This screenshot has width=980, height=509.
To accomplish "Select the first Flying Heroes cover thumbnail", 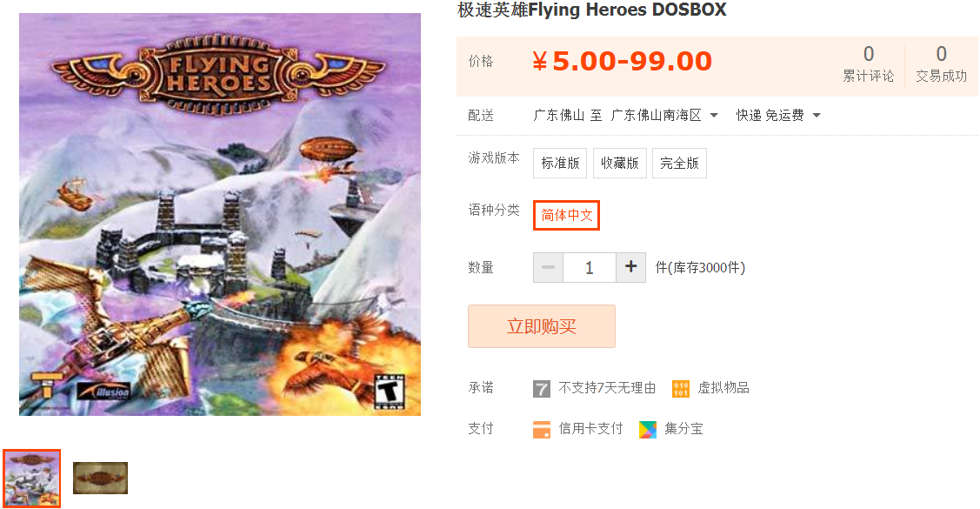I will pos(32,479).
